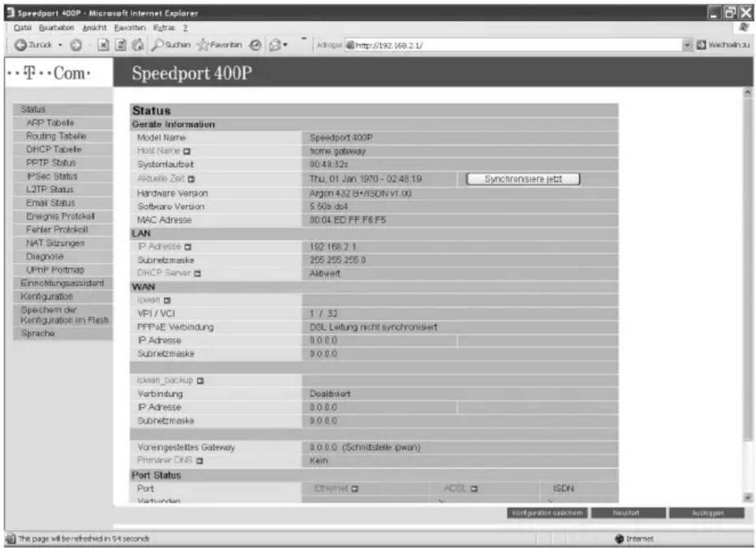Stop page loading icon
This screenshot has height=548, width=756.
tap(105, 44)
